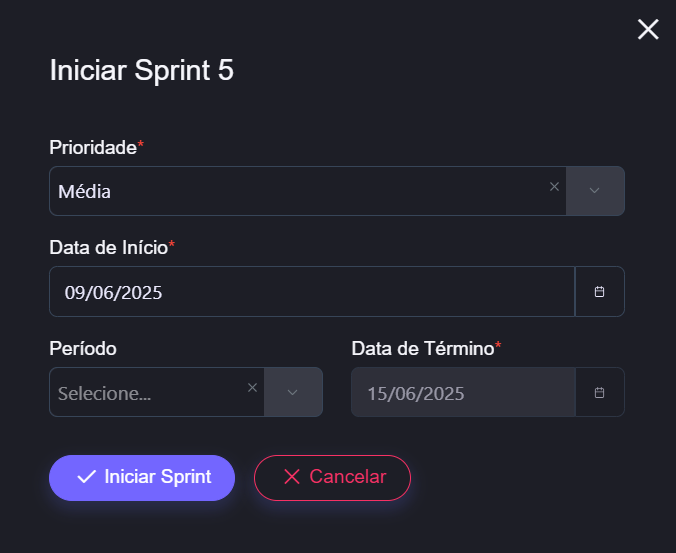The width and height of the screenshot is (676, 553).
Task: Click the Prioridade field label
Action: (92, 148)
